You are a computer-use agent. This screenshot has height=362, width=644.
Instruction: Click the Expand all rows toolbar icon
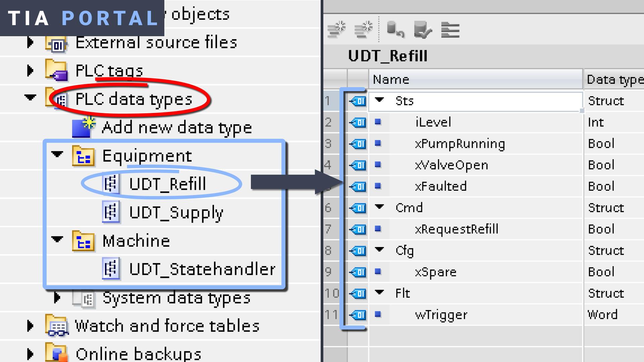click(x=450, y=30)
